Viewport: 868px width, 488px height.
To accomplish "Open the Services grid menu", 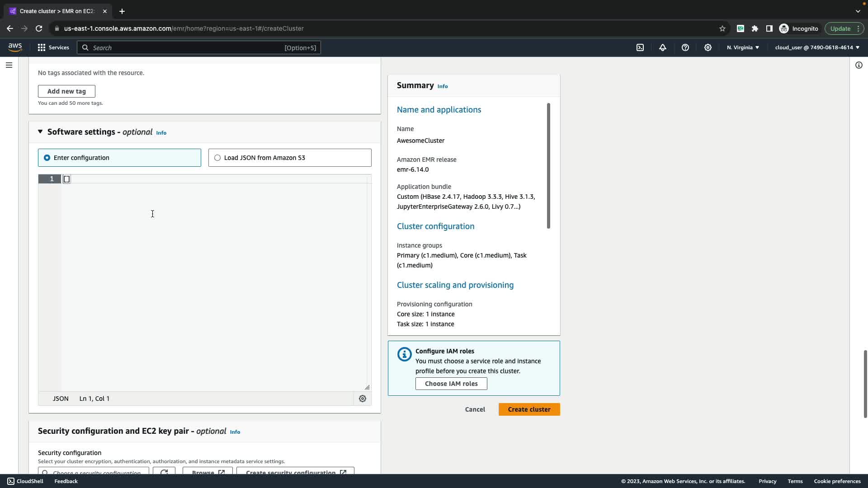I will 53,47.
